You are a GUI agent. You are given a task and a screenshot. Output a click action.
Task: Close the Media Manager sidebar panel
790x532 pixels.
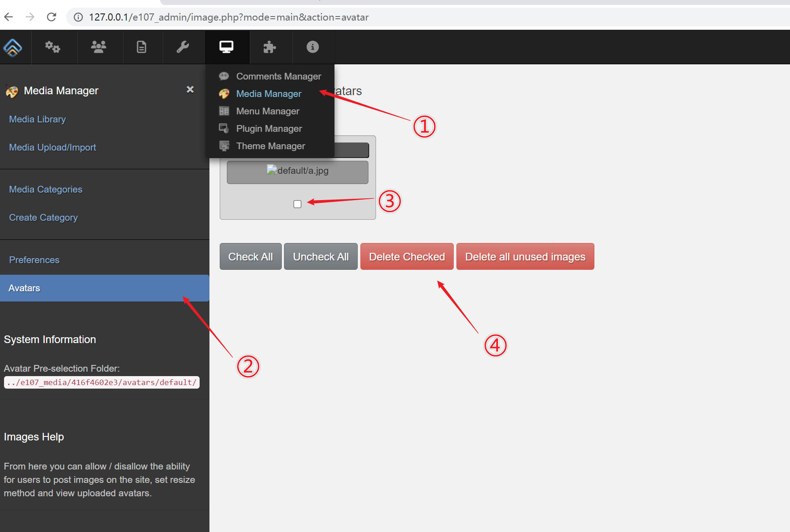[x=190, y=90]
